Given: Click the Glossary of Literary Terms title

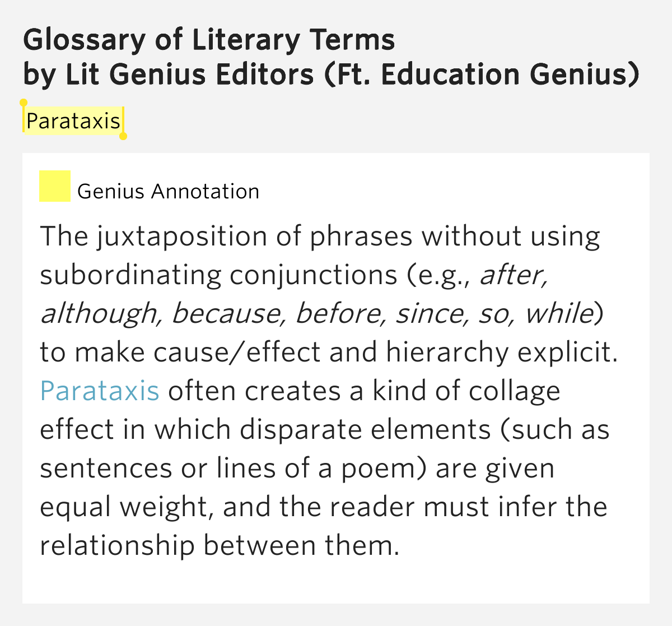Looking at the screenshot, I should click(209, 40).
